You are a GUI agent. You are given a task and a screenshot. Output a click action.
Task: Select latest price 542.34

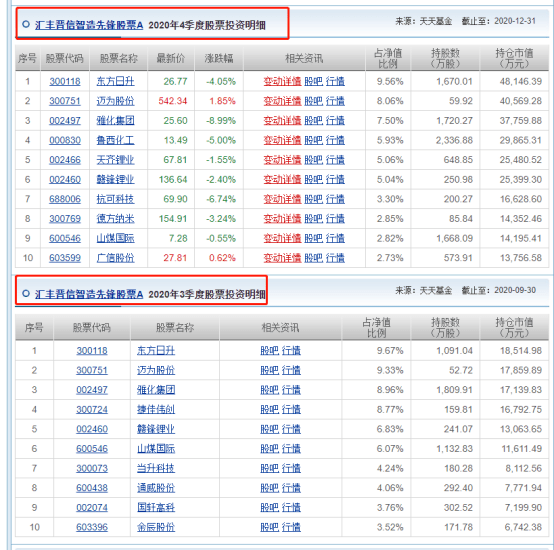pyautogui.click(x=173, y=101)
